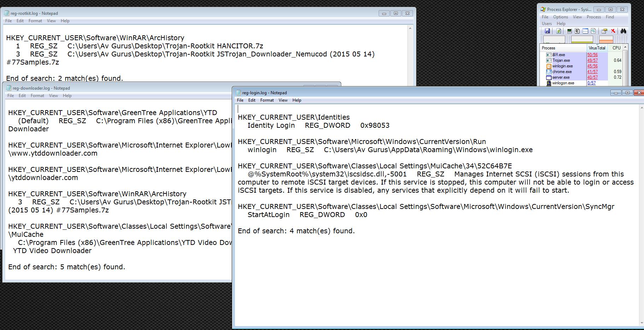
Task: Click the icon beside Trojan.exe process
Action: pyautogui.click(x=549, y=60)
